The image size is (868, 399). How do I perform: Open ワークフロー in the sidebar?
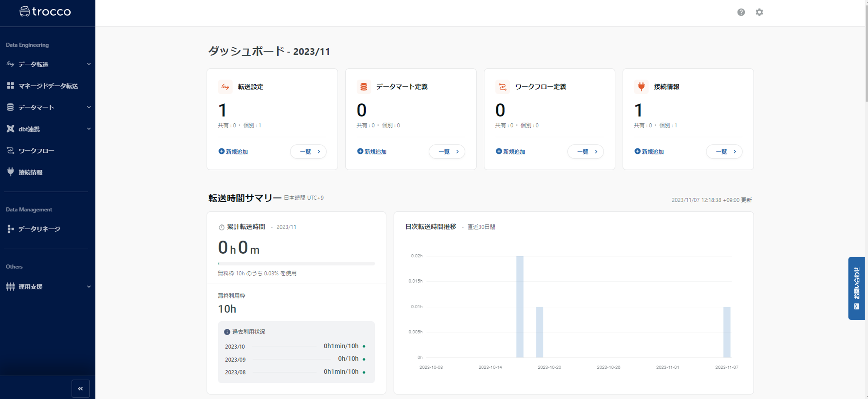36,151
